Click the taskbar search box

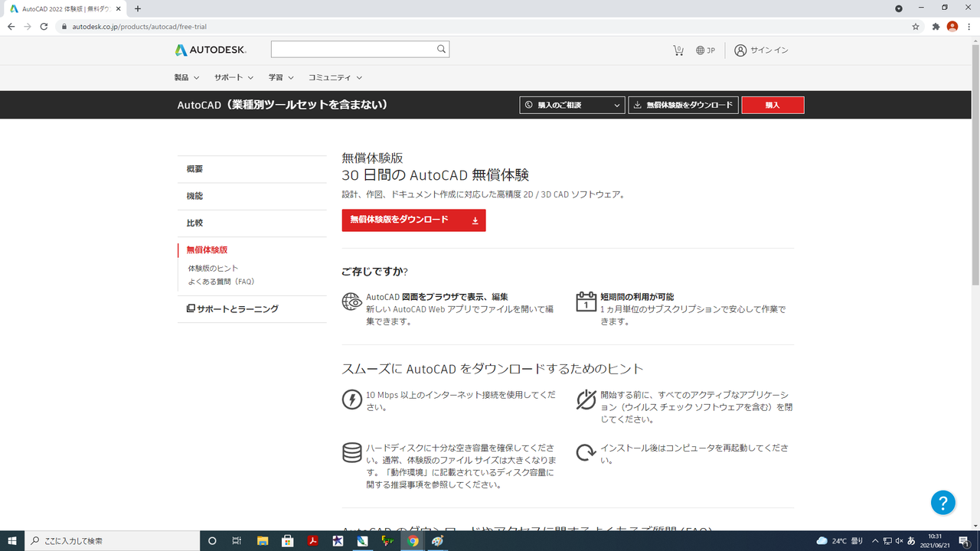point(112,541)
